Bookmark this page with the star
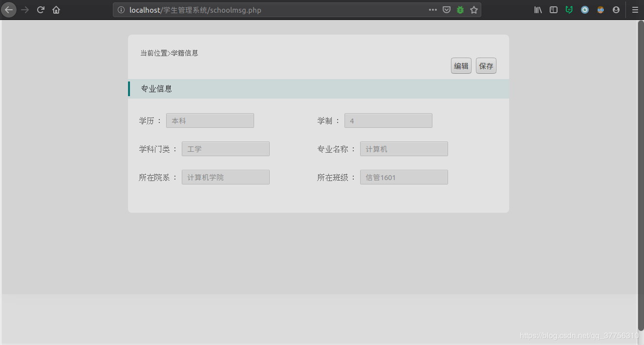 (x=473, y=9)
